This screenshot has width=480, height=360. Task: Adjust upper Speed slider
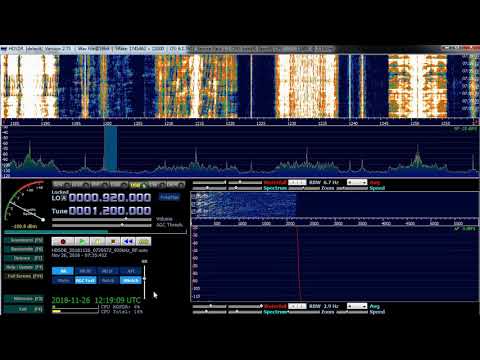[352, 188]
